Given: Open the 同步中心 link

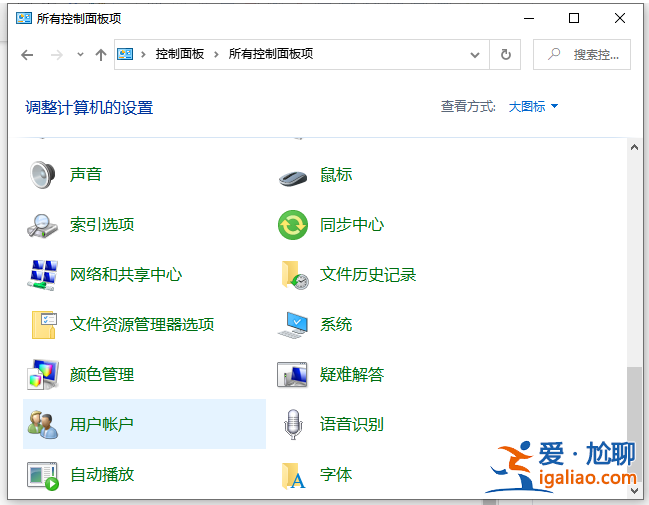Looking at the screenshot, I should coord(352,225).
